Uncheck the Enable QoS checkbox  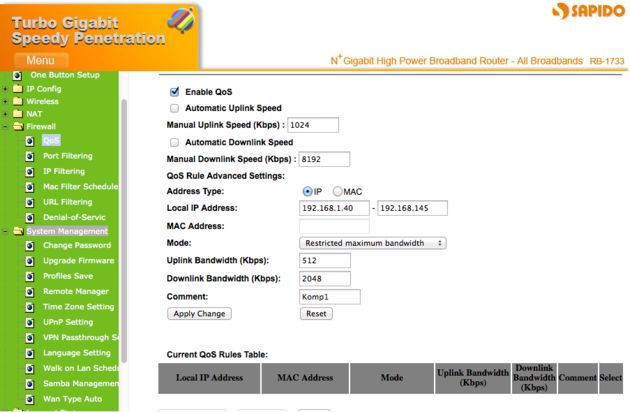click(x=174, y=92)
